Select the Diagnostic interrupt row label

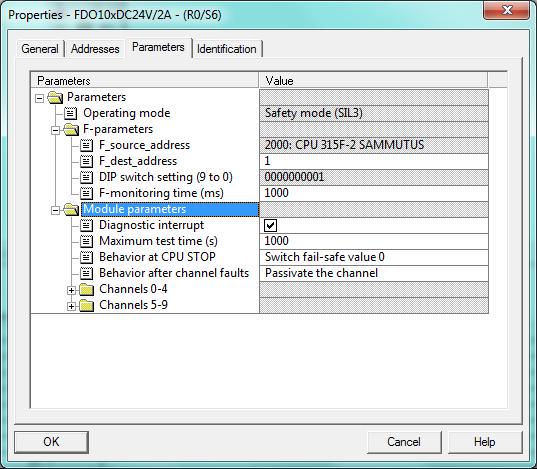151,225
